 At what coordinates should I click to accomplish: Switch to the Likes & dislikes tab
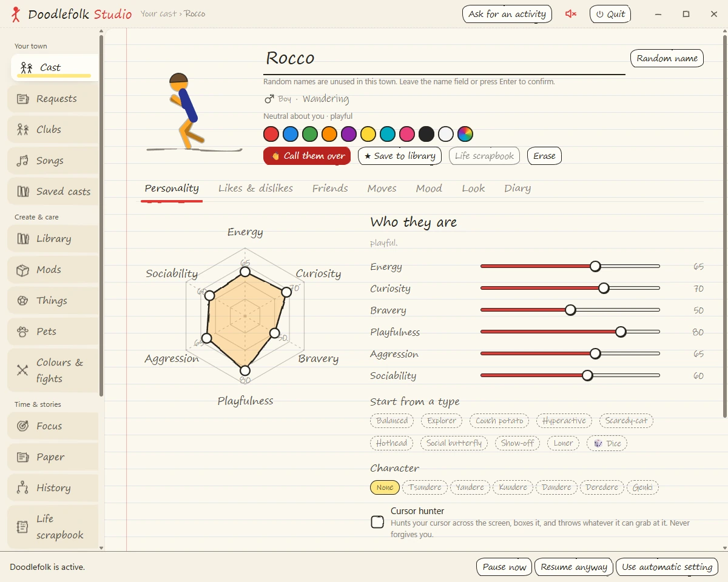pyautogui.click(x=255, y=188)
